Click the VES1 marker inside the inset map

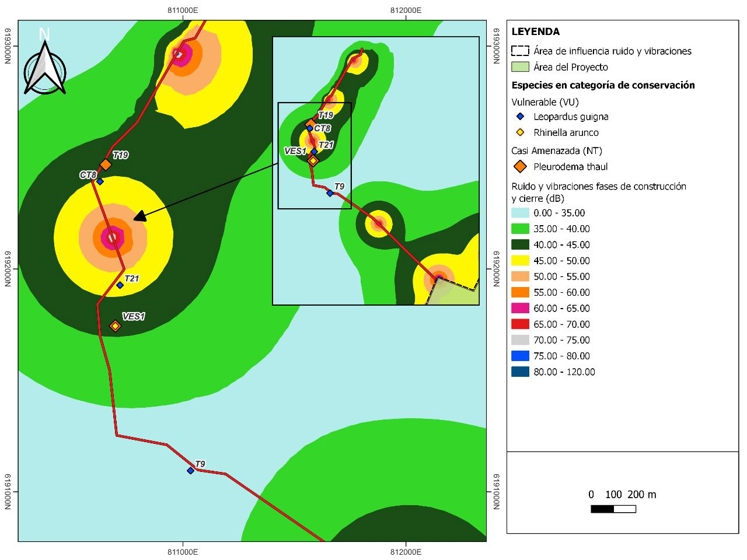[x=313, y=160]
